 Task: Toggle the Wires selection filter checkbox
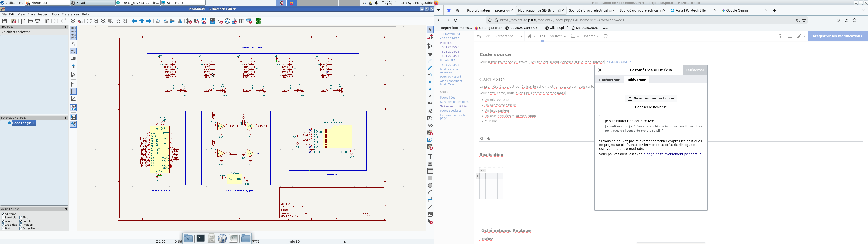pyautogui.click(x=3, y=221)
